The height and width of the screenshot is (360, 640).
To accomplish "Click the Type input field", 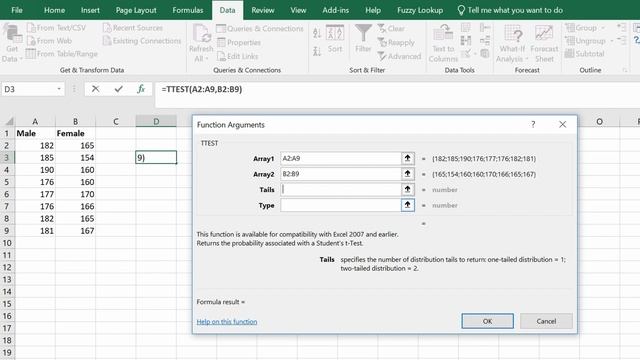I will pyautogui.click(x=341, y=205).
